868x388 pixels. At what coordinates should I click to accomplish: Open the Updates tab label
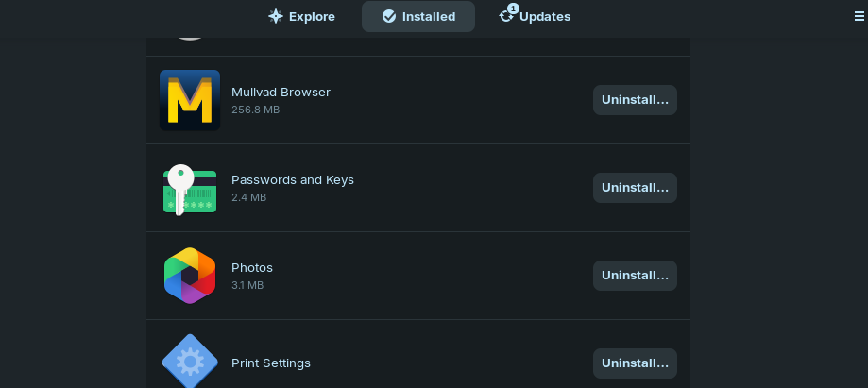pos(545,17)
